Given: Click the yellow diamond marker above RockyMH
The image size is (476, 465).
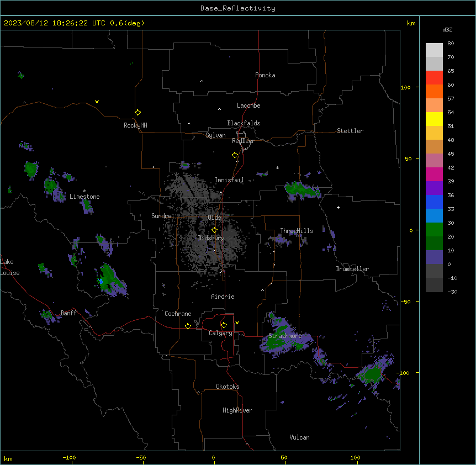Looking at the screenshot, I should pyautogui.click(x=137, y=112).
